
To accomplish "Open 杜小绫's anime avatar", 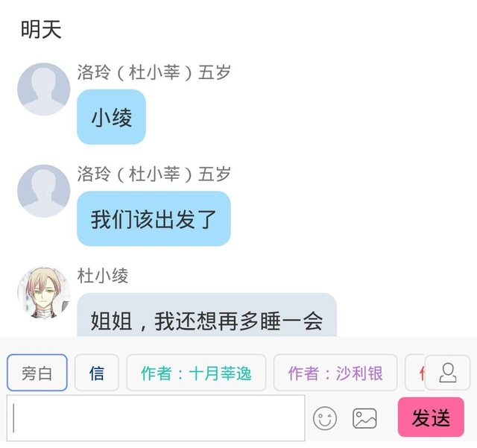I will (x=43, y=293).
